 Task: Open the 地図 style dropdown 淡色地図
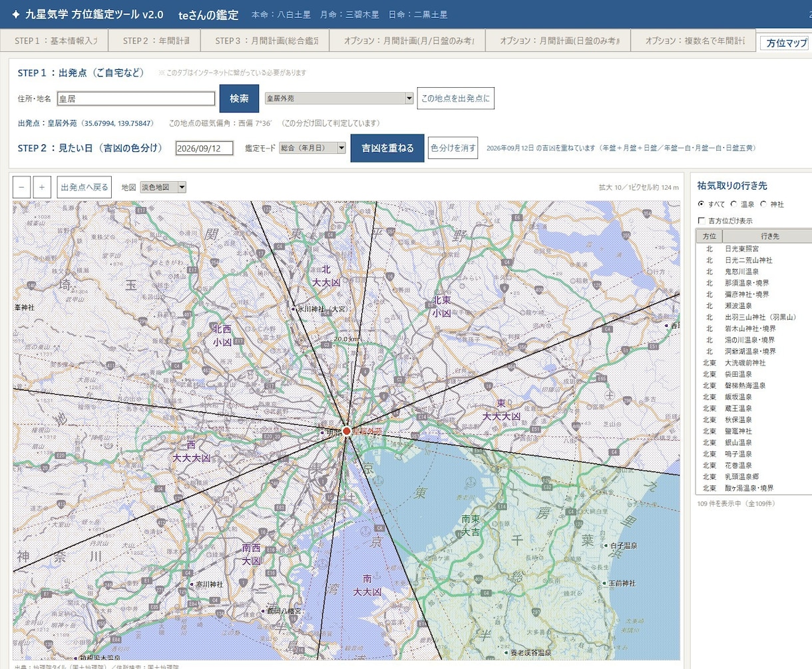pos(163,188)
